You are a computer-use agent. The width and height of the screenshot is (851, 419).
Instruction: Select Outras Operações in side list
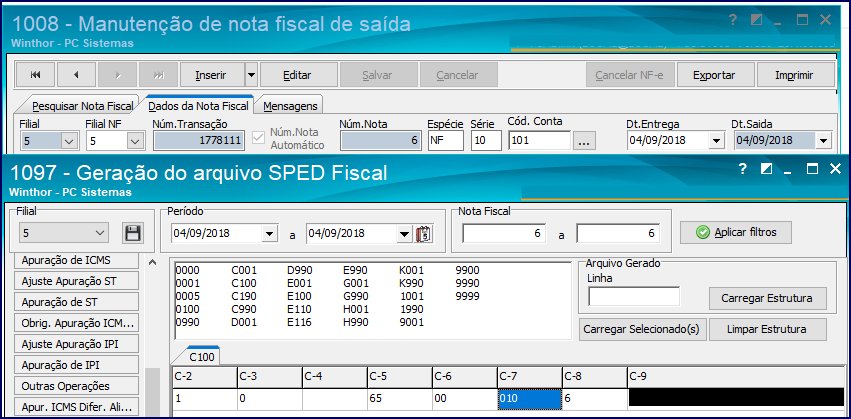point(77,386)
